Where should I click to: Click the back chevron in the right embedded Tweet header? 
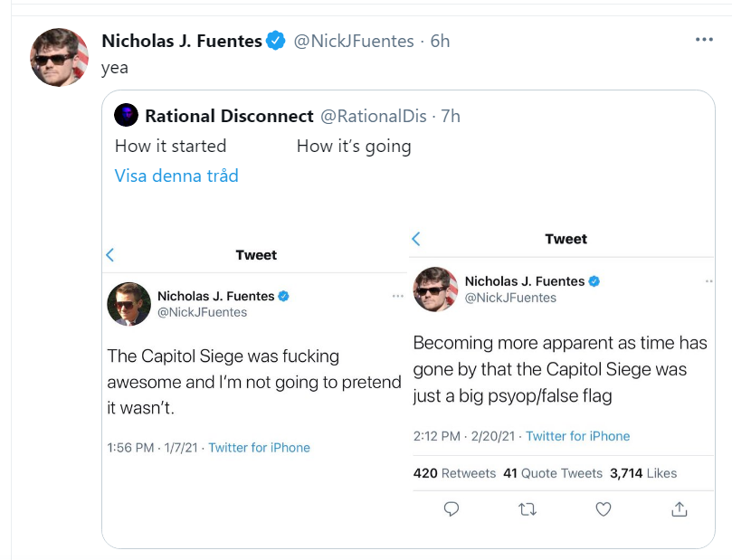tap(416, 239)
